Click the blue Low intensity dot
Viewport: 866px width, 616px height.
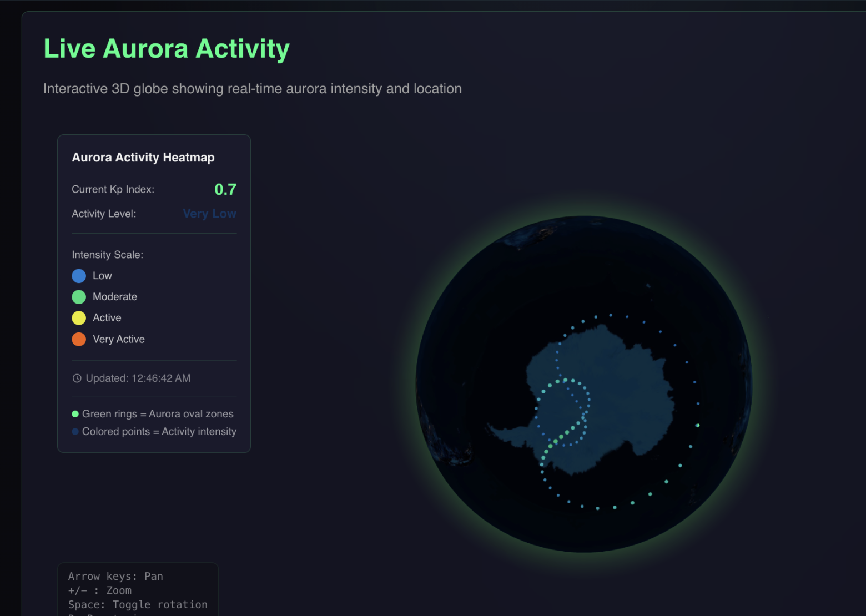(79, 275)
